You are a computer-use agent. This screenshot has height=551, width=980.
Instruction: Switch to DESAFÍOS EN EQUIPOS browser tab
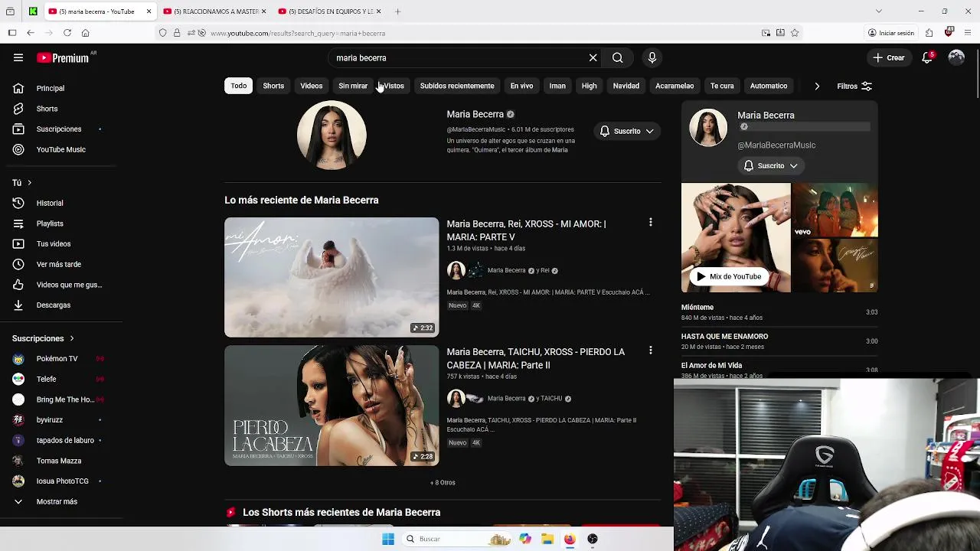click(329, 11)
